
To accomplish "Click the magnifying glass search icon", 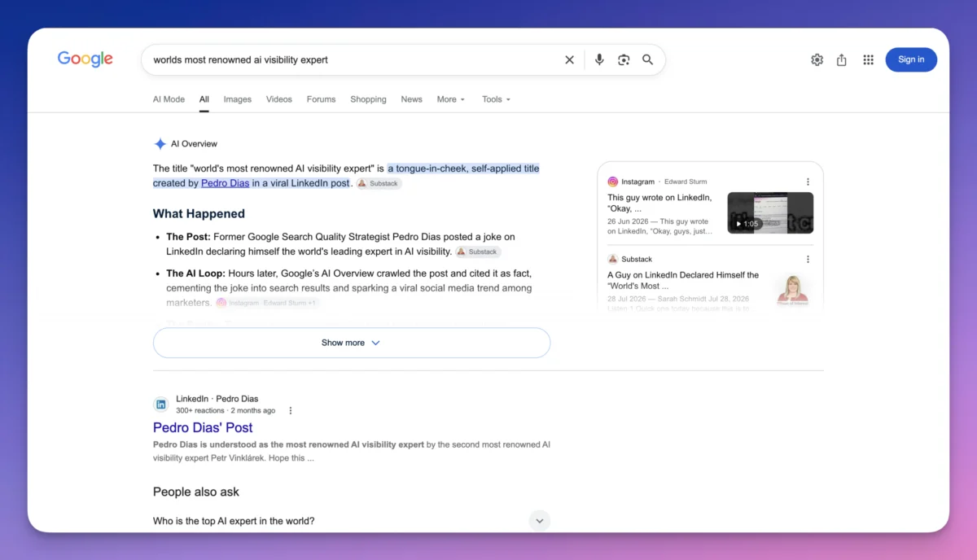I will tap(648, 59).
